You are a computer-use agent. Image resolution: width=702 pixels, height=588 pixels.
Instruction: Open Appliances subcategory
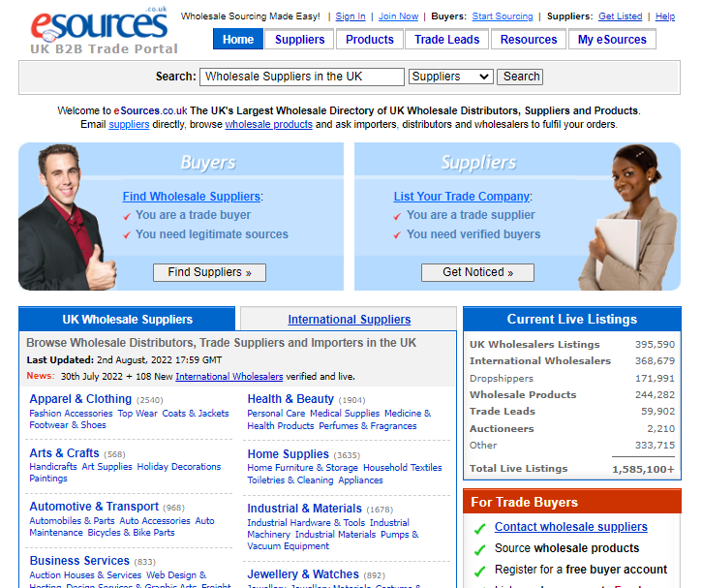tap(360, 480)
